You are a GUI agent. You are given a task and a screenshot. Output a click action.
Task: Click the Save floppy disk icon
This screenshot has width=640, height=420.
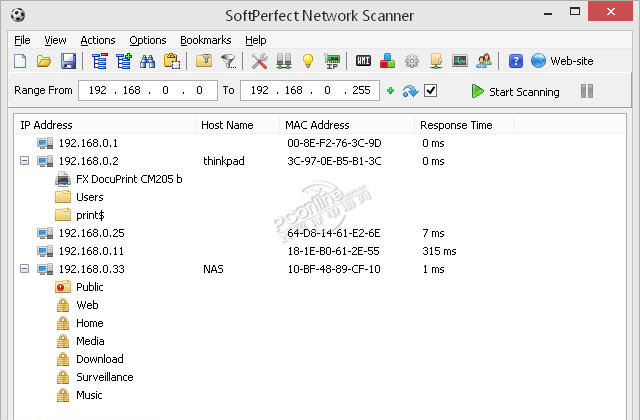pyautogui.click(x=68, y=61)
